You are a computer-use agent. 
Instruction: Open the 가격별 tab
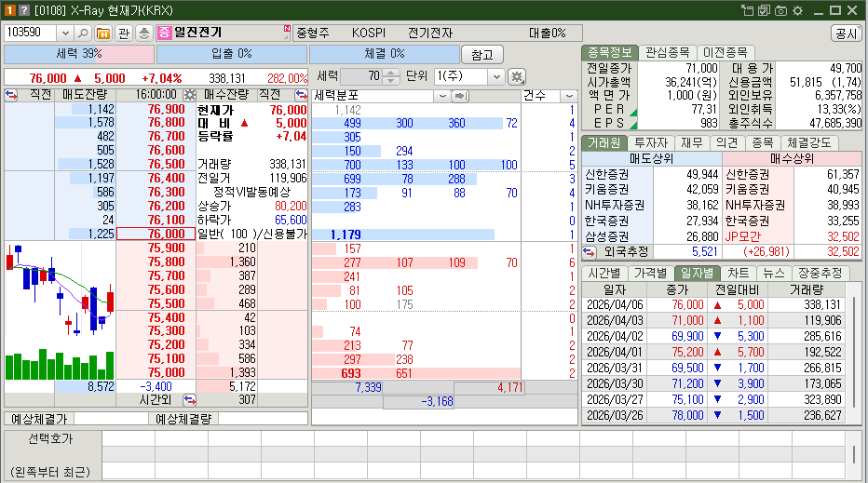(x=651, y=273)
